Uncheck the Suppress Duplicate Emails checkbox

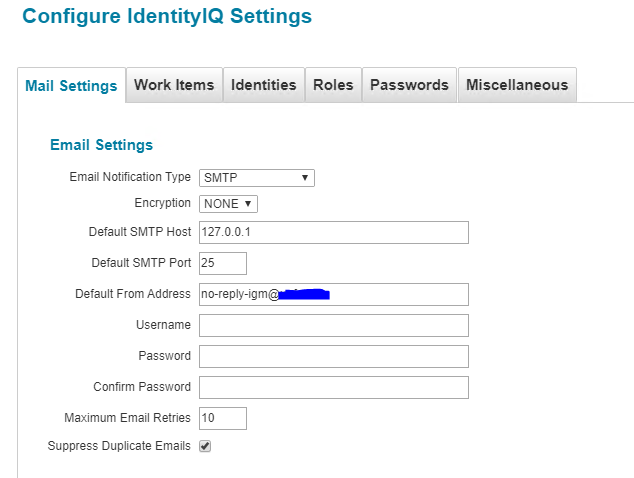[x=205, y=446]
